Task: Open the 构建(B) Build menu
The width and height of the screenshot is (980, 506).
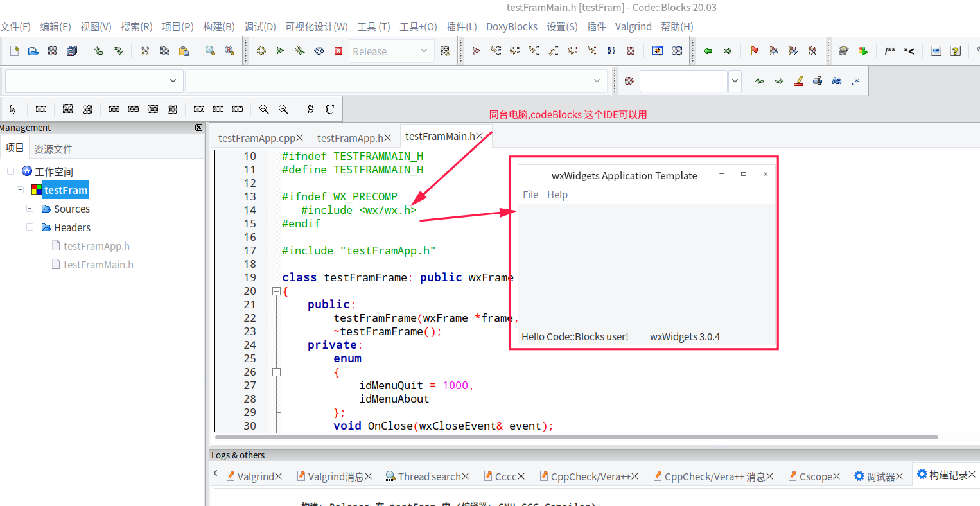Action: coord(219,26)
